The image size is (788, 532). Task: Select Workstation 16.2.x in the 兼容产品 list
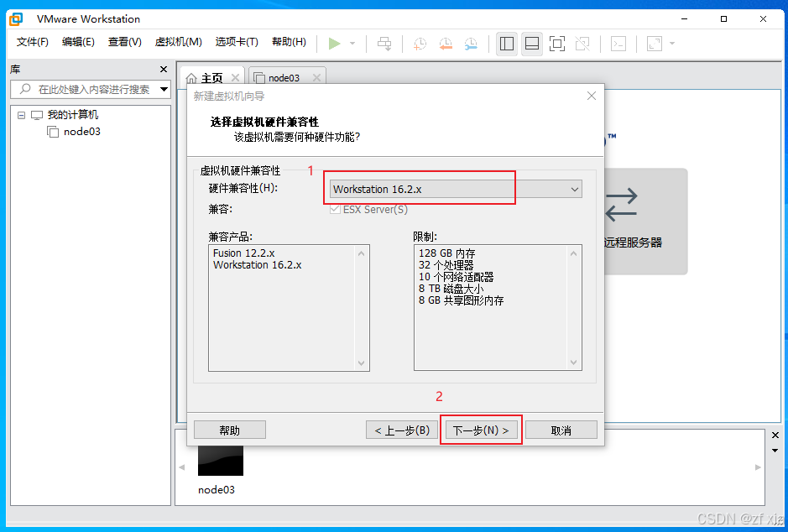coord(258,265)
